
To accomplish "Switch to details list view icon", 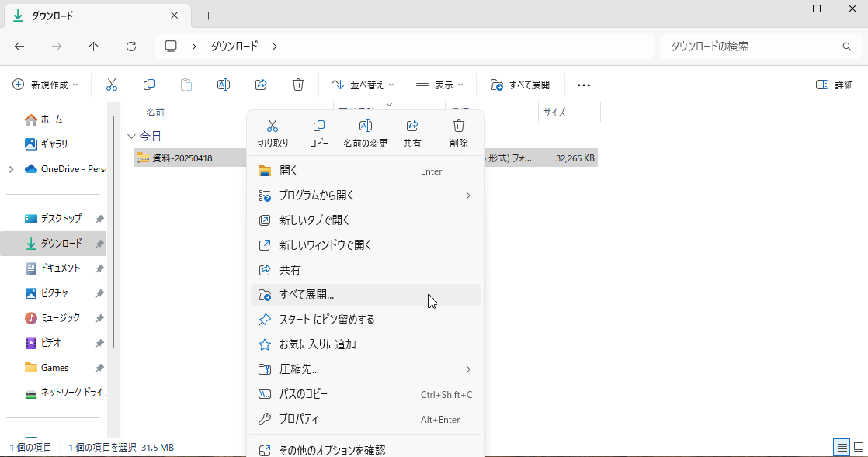I will tap(842, 448).
